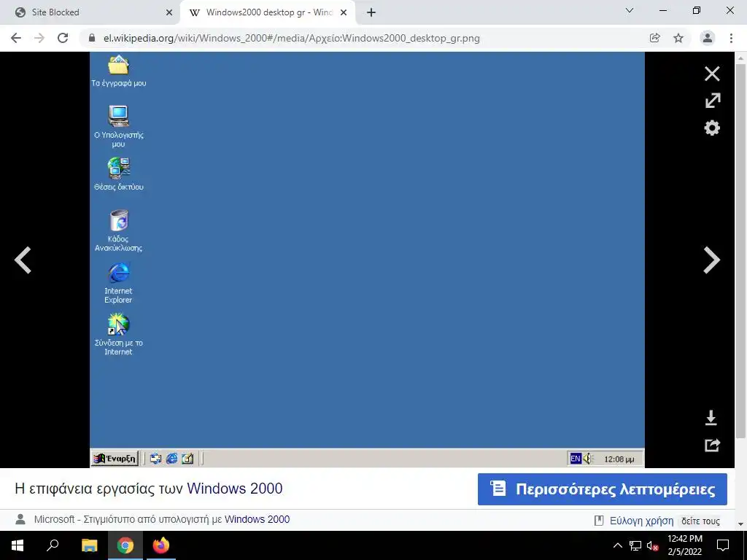Open Firefox from the taskbar
The height and width of the screenshot is (560, 747).
(161, 545)
